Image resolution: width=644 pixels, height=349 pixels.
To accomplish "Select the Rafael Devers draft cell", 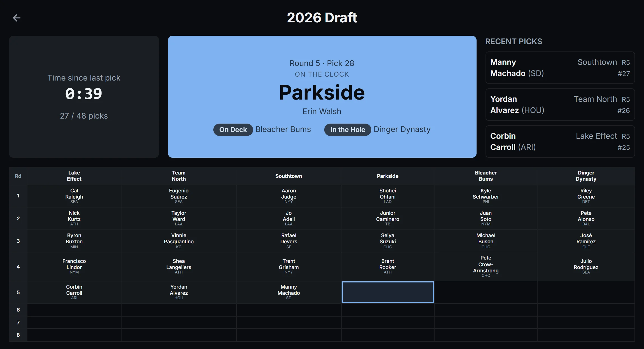I will click(x=289, y=241).
